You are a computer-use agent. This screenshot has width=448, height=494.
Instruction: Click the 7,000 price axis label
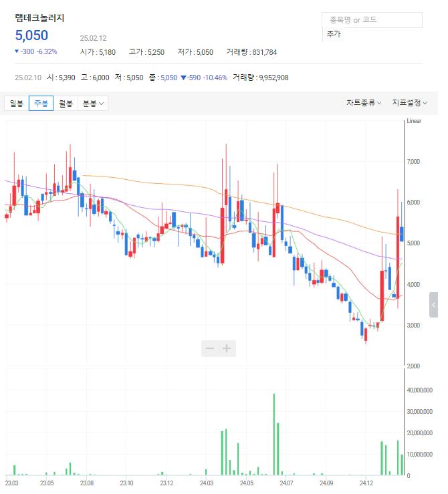point(413,162)
